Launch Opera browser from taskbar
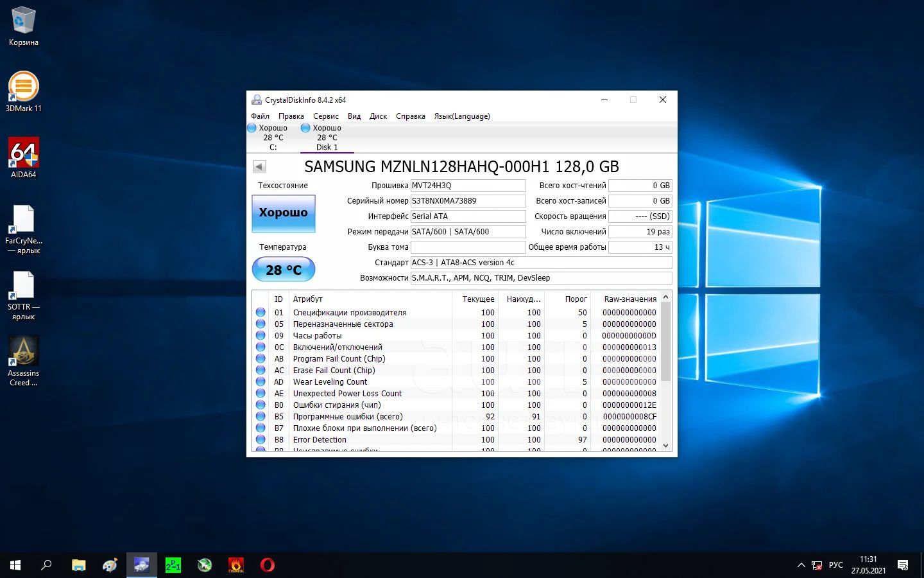Image resolution: width=924 pixels, height=578 pixels. [268, 565]
